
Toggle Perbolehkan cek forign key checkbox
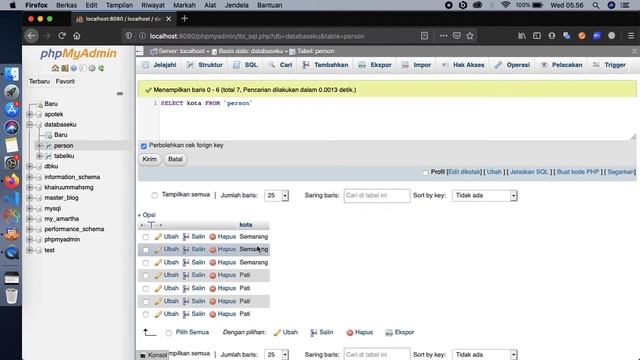pyautogui.click(x=144, y=146)
